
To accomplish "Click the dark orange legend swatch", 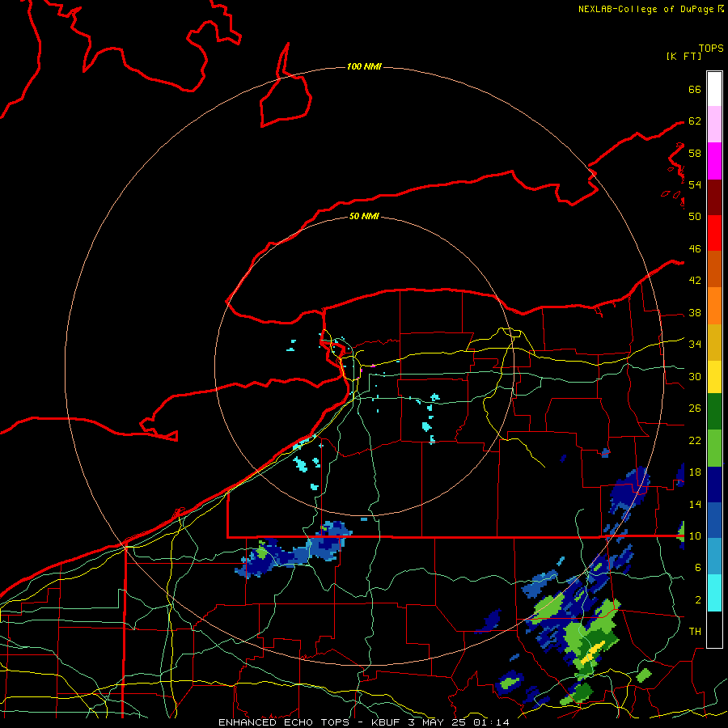I will 714,269.
